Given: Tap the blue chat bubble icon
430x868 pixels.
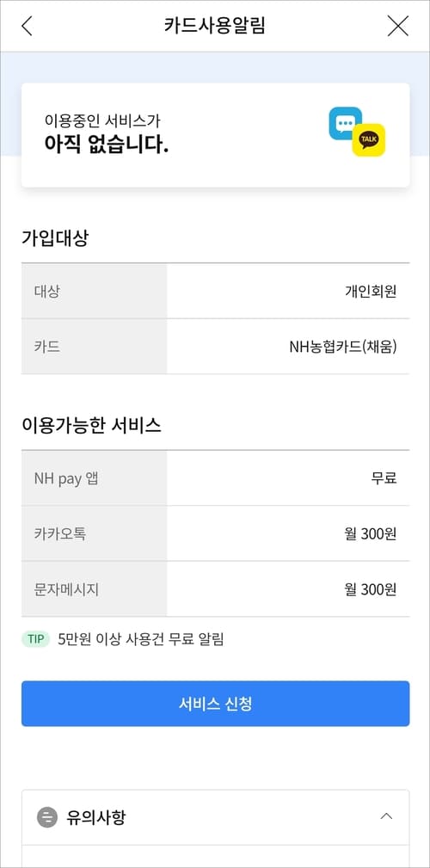Looking at the screenshot, I should point(346,123).
